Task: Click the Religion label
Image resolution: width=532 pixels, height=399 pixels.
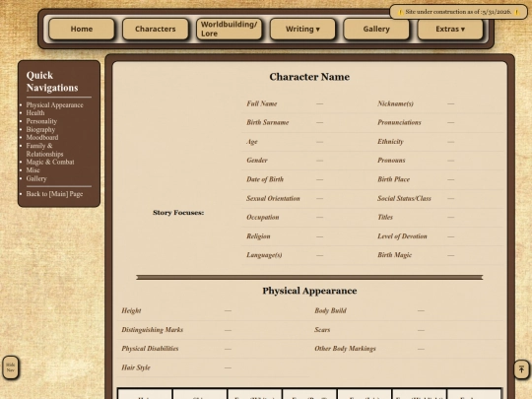Action: [x=258, y=236]
